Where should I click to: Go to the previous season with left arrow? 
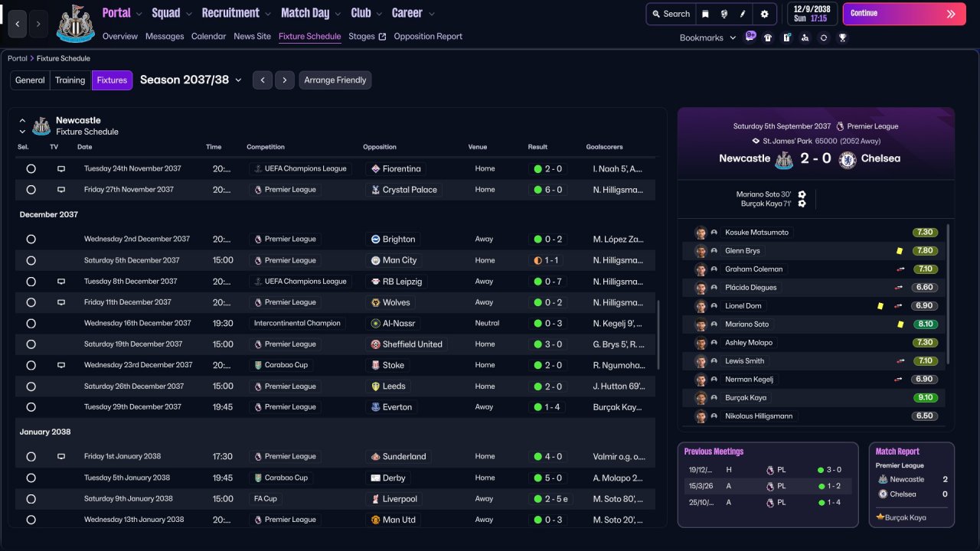[x=263, y=80]
